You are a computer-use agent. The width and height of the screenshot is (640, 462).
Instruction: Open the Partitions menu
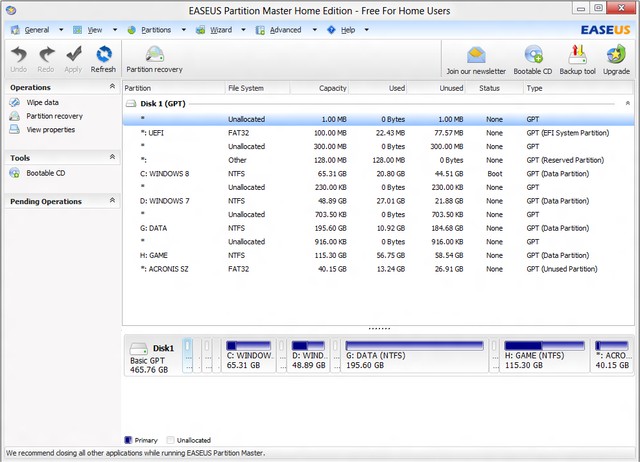click(156, 30)
